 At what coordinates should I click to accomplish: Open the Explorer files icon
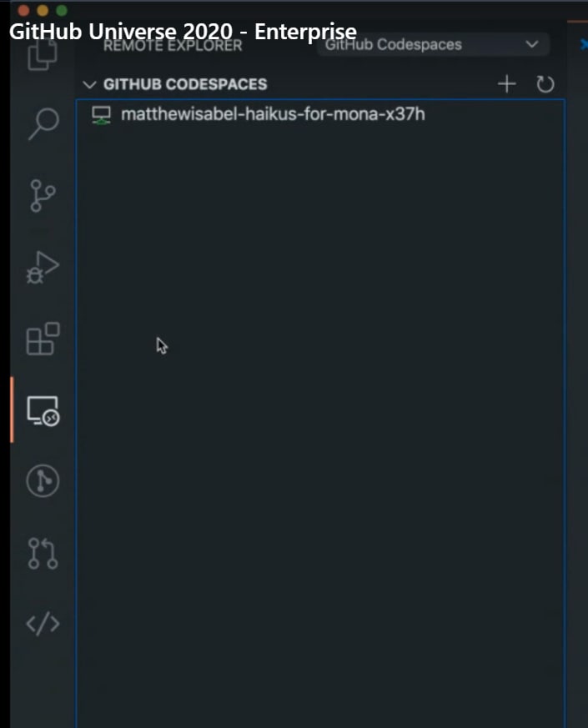(x=43, y=56)
